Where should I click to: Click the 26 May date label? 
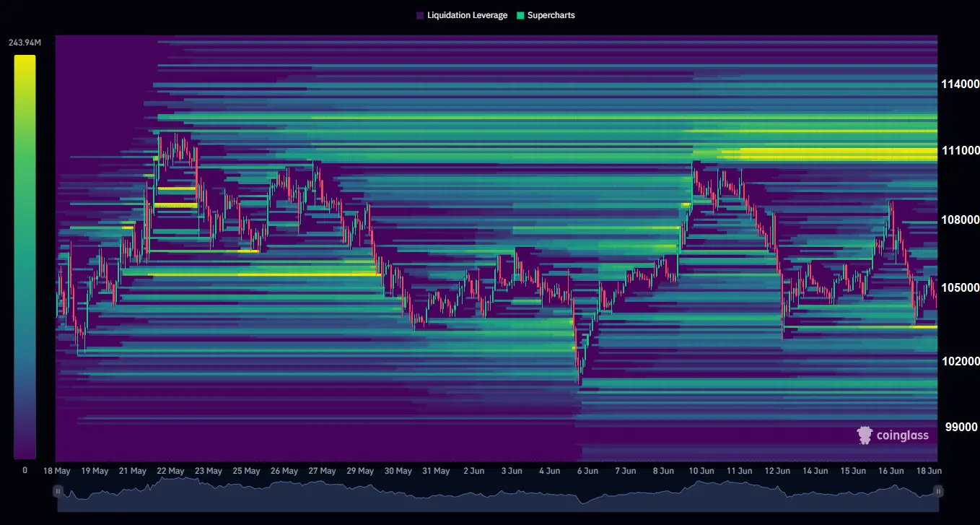(x=284, y=471)
